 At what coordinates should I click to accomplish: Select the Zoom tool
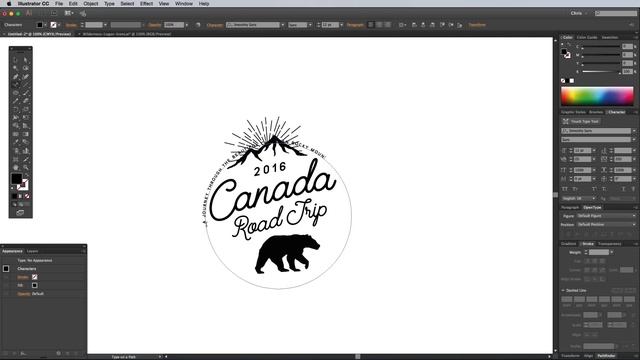pos(26,168)
